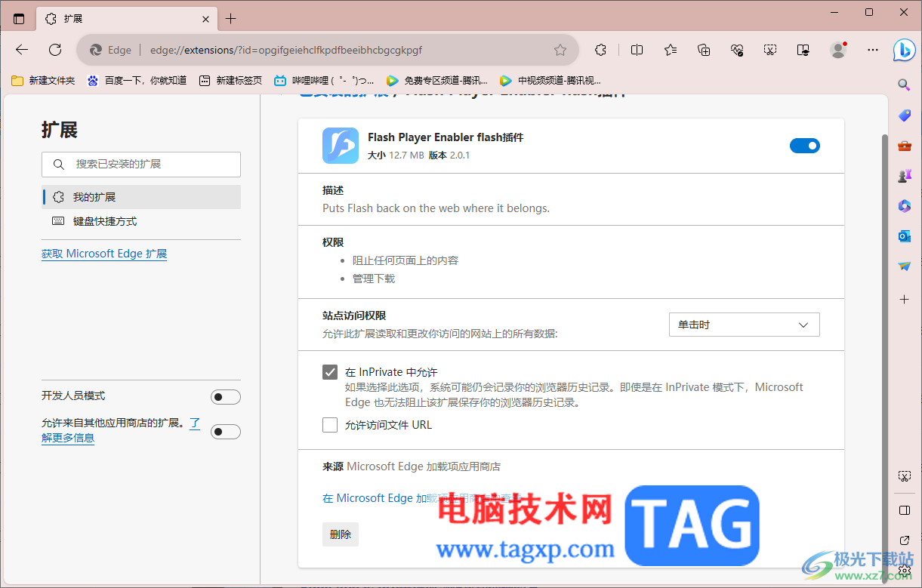Viewport: 922px width, 588px height.
Task: Open sidebar Microsoft 365 icon
Action: 904,206
